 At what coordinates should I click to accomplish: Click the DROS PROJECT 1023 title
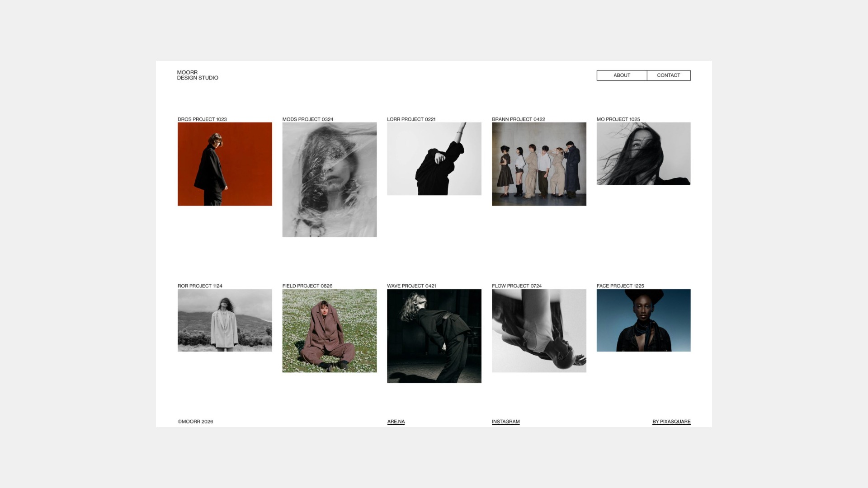[202, 119]
